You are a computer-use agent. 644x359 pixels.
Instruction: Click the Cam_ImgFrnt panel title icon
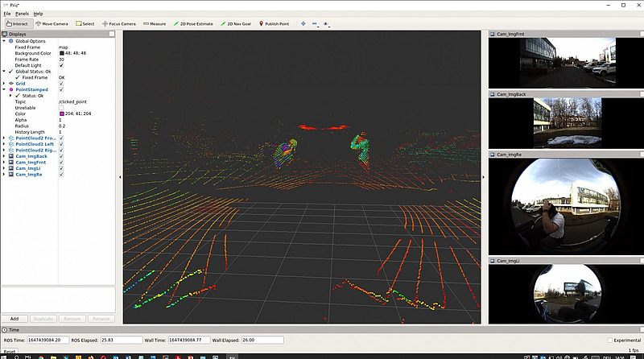pyautogui.click(x=493, y=34)
